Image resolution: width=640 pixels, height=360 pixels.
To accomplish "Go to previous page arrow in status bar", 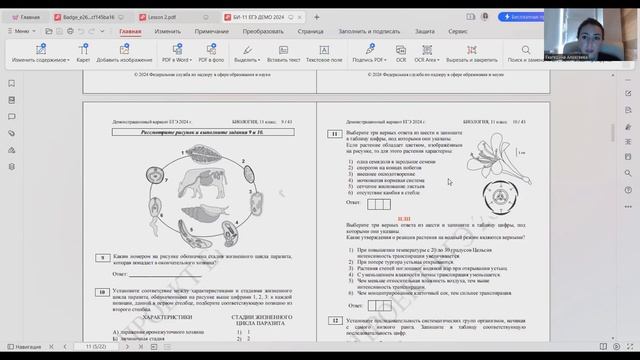I will (65, 347).
